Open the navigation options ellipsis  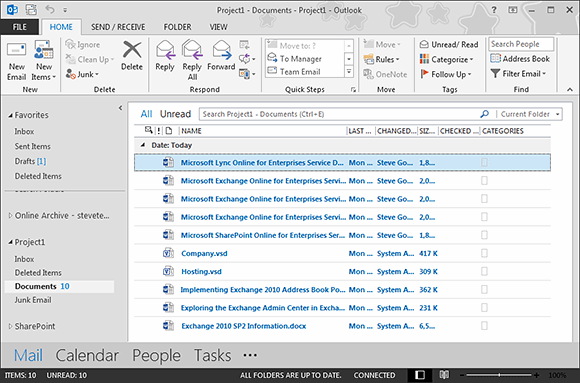[x=250, y=355]
